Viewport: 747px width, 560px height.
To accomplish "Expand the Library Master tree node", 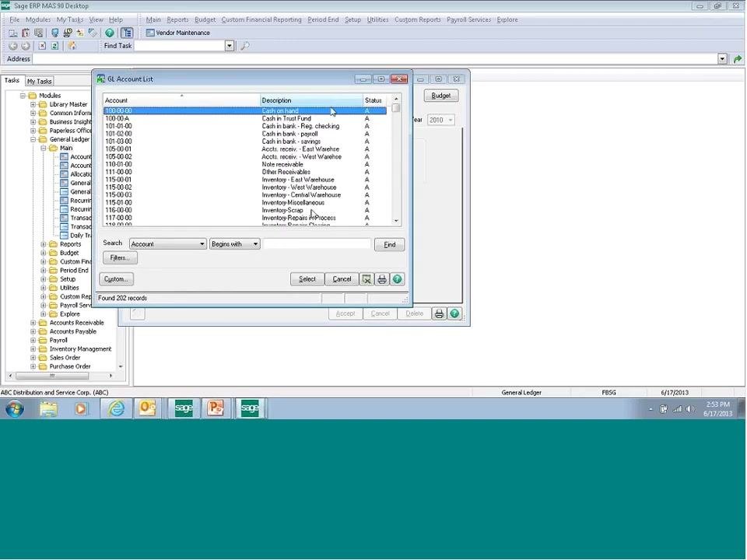I will (33, 105).
